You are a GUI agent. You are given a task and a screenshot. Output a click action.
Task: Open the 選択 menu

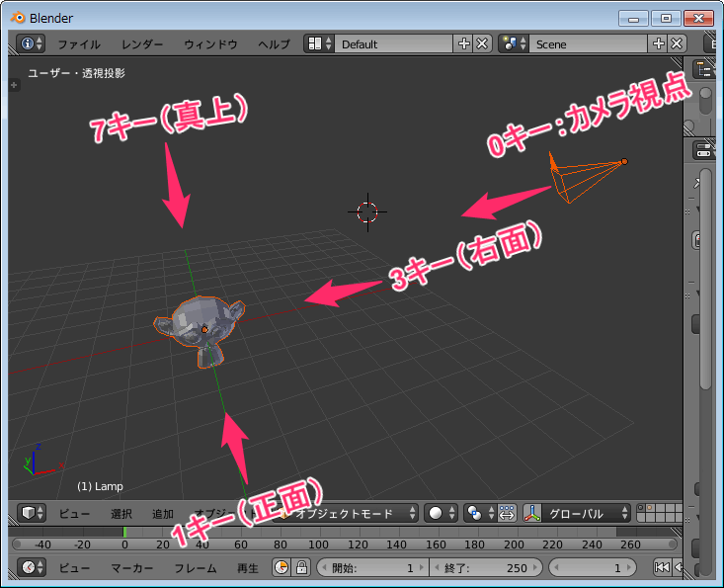point(121,513)
